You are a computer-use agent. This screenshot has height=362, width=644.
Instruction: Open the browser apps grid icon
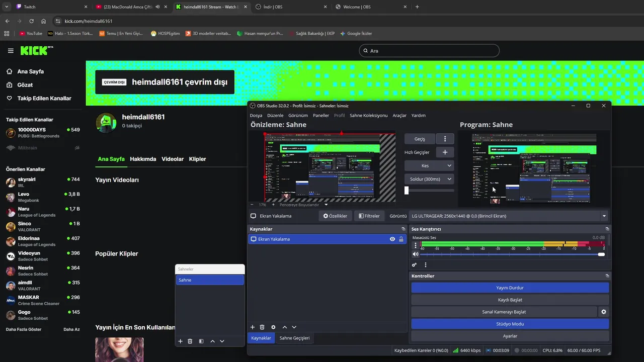click(7, 33)
